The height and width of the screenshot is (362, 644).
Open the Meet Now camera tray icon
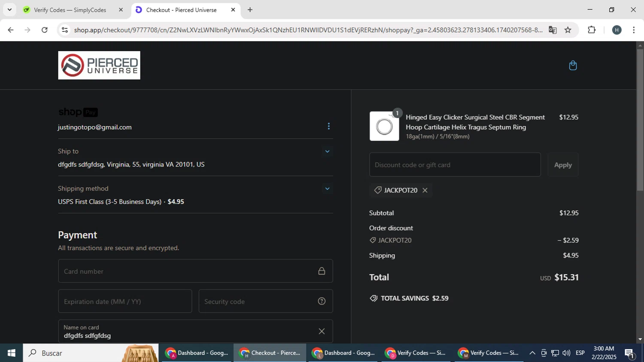click(544, 353)
